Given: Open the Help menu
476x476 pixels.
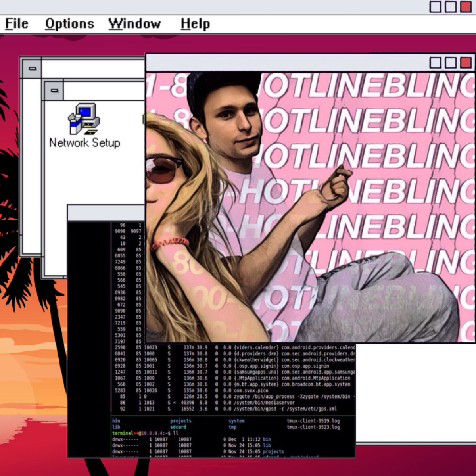Looking at the screenshot, I should 195,24.
